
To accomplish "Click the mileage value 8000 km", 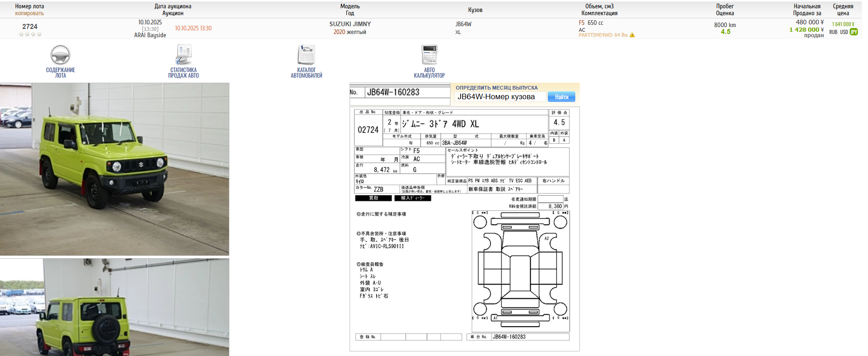I will pyautogui.click(x=725, y=25).
